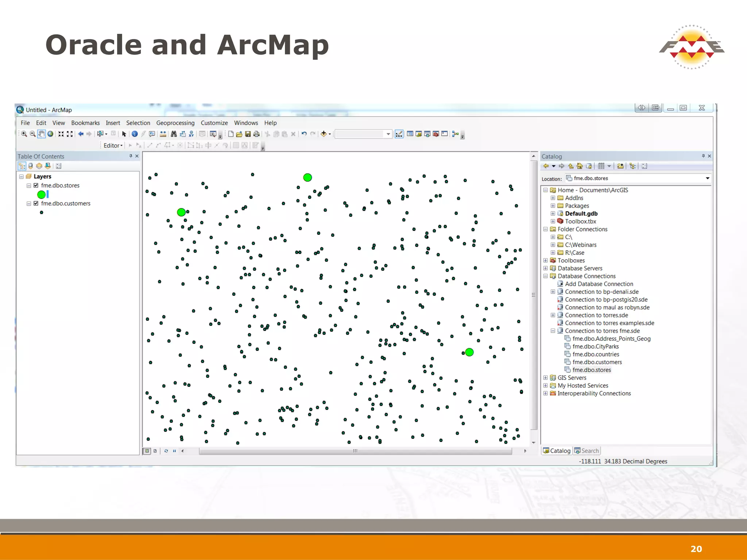Open the Python window icon
Viewport: 747px width, 560px height.
tap(444, 134)
